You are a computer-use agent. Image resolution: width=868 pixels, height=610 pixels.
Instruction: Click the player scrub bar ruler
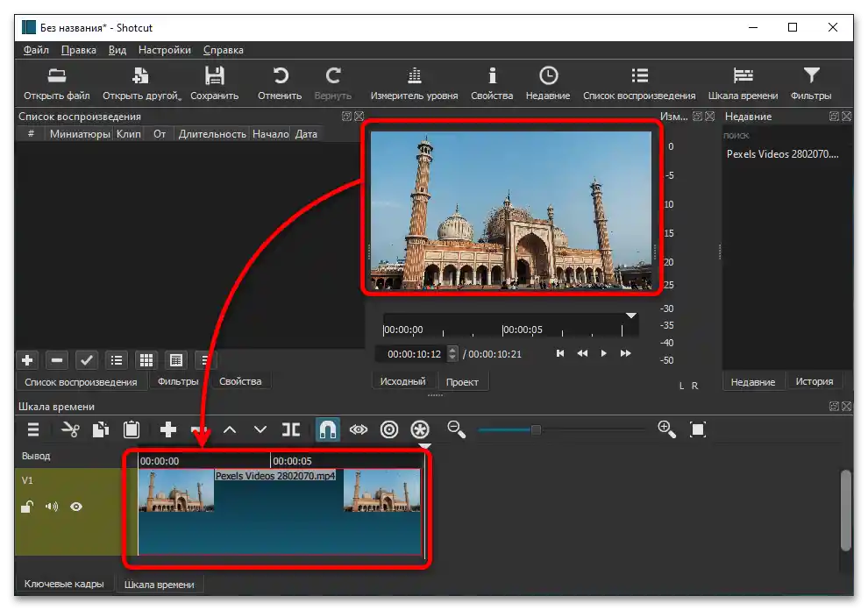click(x=509, y=326)
